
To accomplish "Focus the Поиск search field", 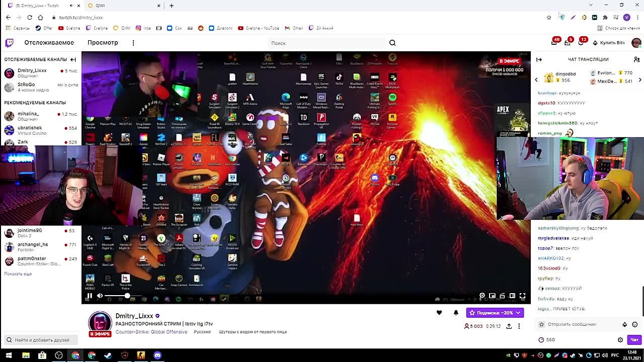I will coord(327,43).
